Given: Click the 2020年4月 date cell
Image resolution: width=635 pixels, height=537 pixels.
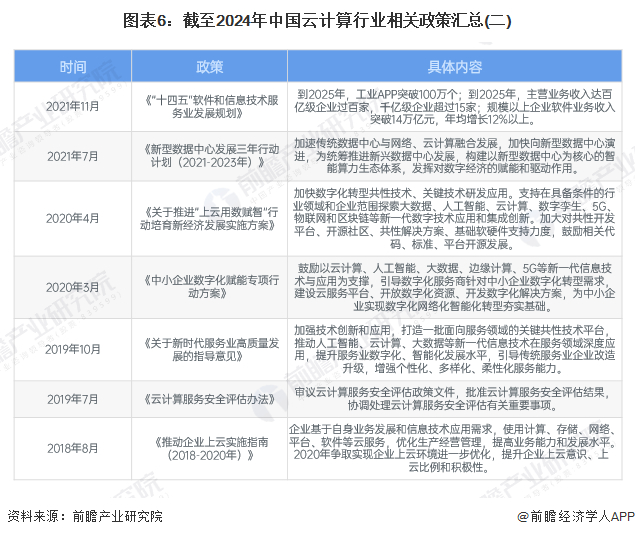Looking at the screenshot, I should pyautogui.click(x=72, y=219).
